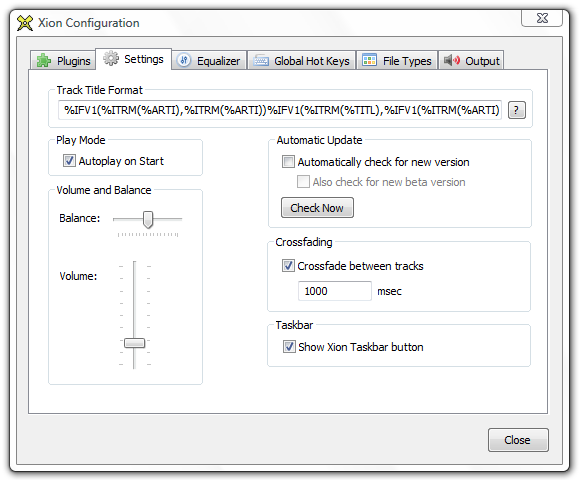Disable Autoplay on Start
The image size is (581, 480).
pos(69,161)
